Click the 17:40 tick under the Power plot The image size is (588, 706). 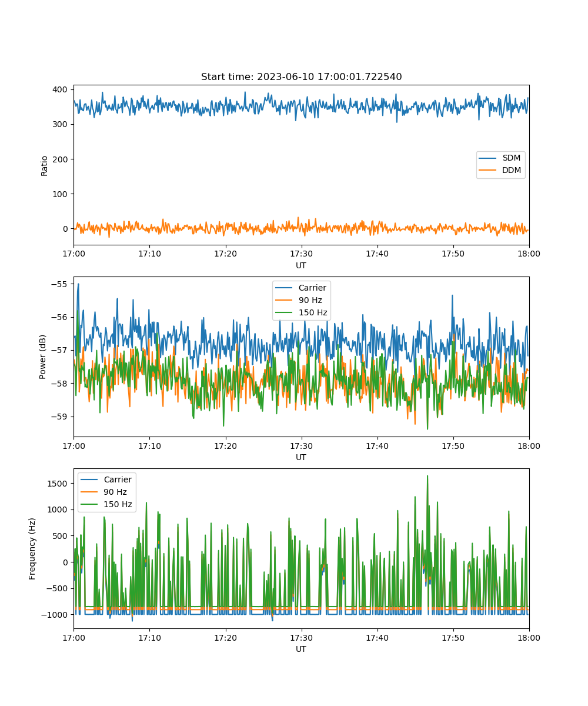tap(377, 445)
